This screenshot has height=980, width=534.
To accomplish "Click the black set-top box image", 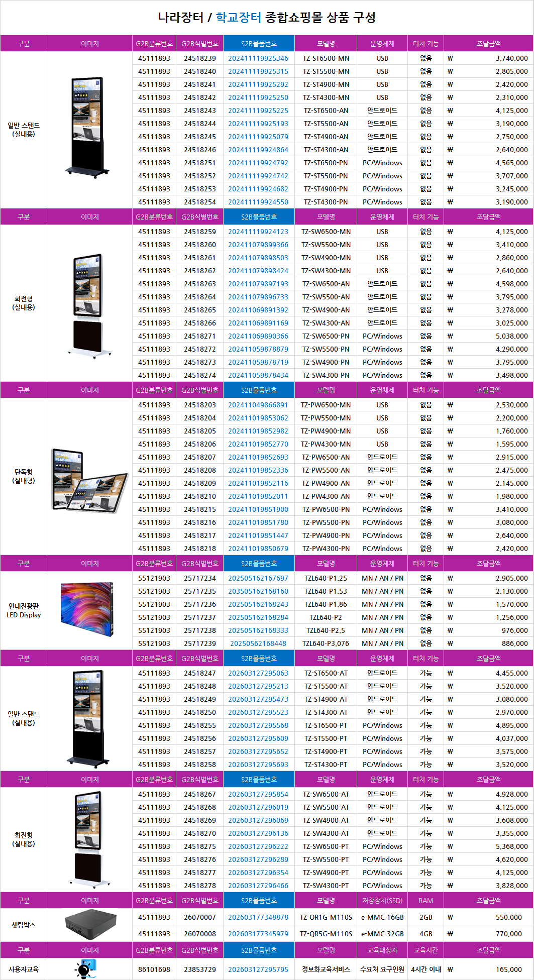I will [x=90, y=925].
